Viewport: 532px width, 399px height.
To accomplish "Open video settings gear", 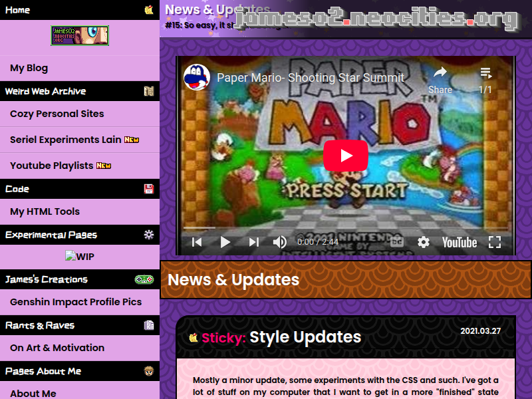I will tap(424, 242).
